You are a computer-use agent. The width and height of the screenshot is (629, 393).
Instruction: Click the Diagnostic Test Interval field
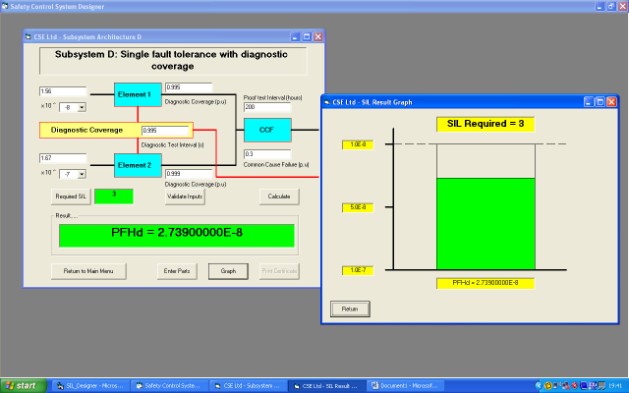165,131
